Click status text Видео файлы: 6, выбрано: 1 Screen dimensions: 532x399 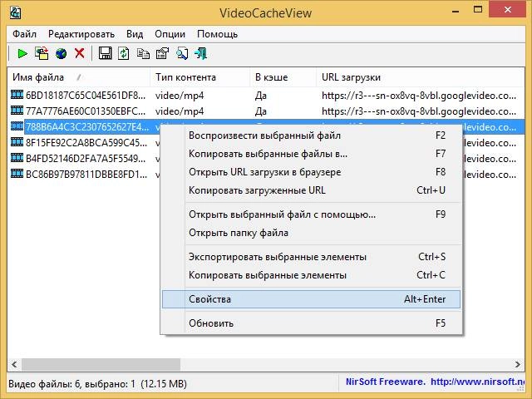pos(72,384)
